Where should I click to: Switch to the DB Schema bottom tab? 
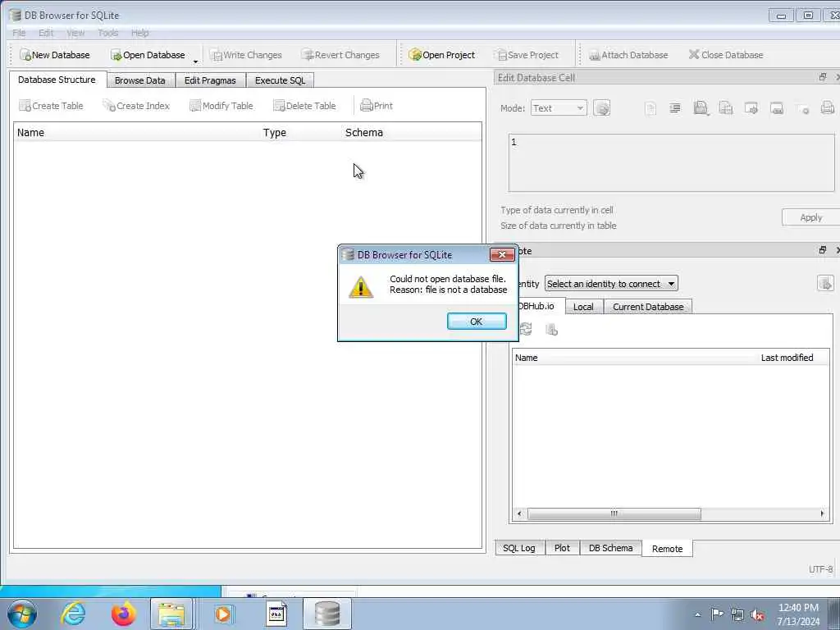tap(610, 548)
